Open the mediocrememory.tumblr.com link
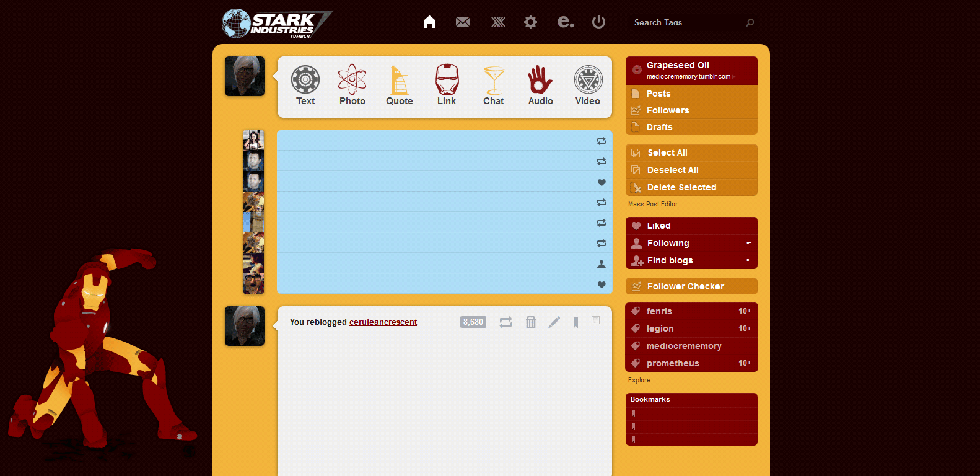 pyautogui.click(x=688, y=77)
